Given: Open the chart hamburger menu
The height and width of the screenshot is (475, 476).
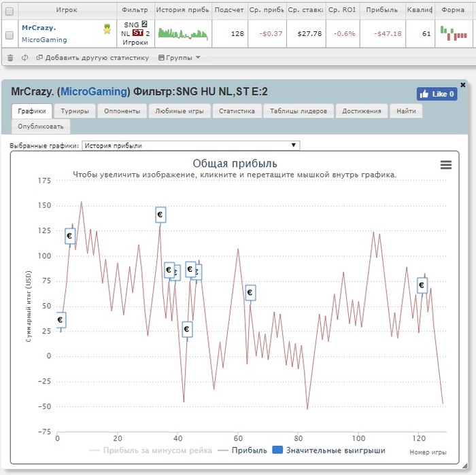Looking at the screenshot, I should pyautogui.click(x=445, y=164).
